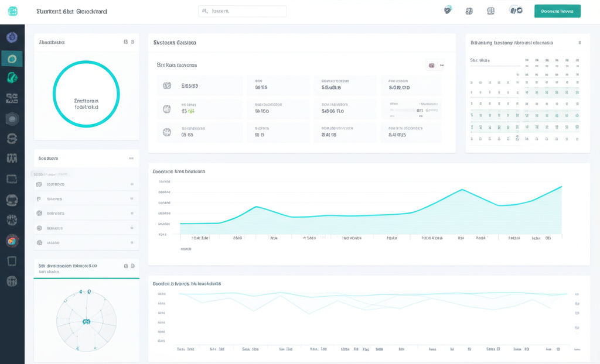This screenshot has height=364, width=600.
Task: Open the green headset icon in the sidebar
Action: tap(12, 77)
